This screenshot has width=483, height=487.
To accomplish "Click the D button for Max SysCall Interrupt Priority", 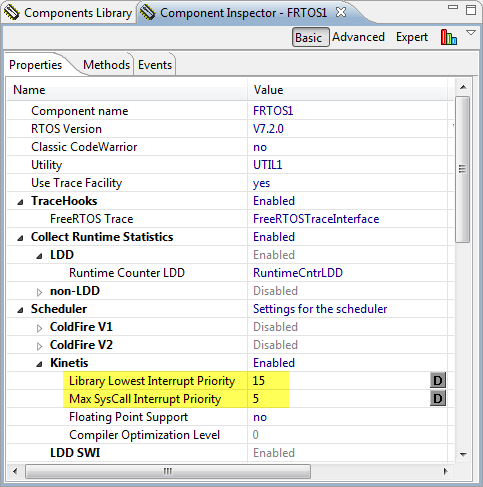I will [x=438, y=399].
